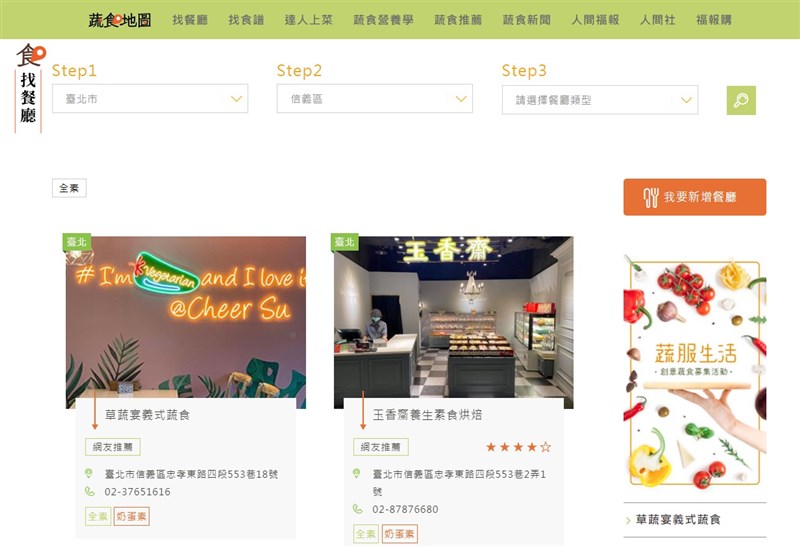Expand the Step3 請選擇餐廳類型 dropdown
Viewport: 800px width, 547px height.
pyautogui.click(x=600, y=100)
